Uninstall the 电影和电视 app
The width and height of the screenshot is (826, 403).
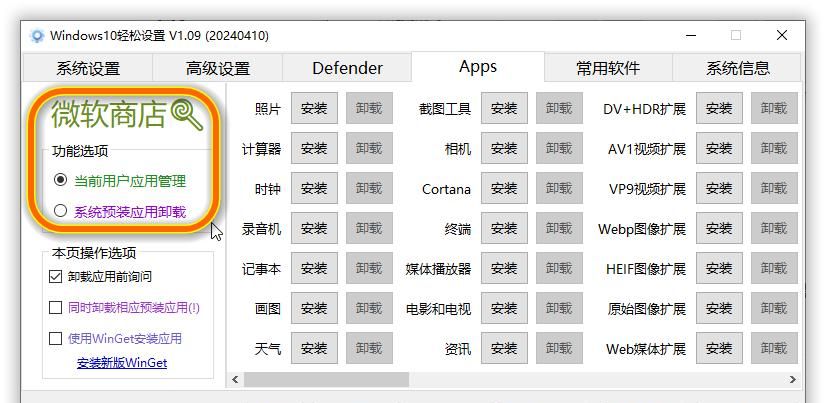tap(559, 309)
